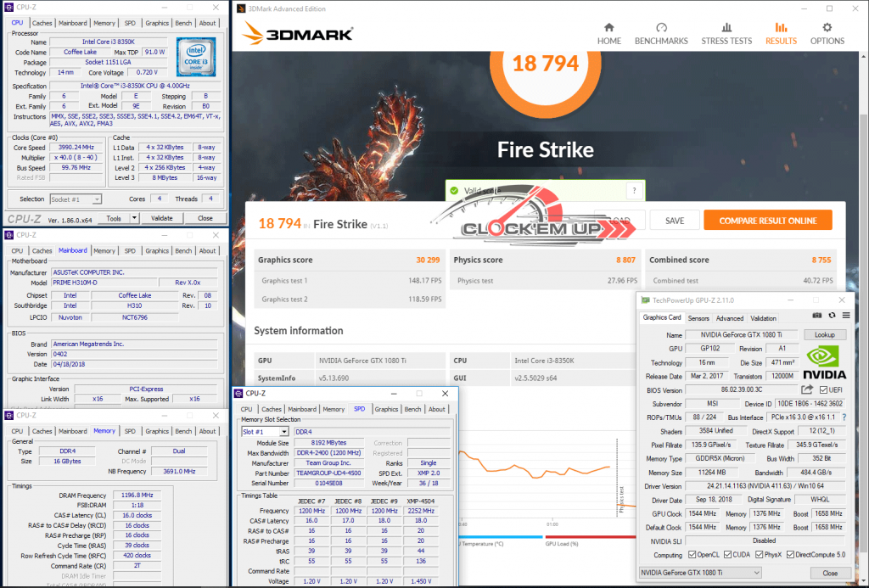This screenshot has width=869, height=588.
Task: Click the GPU-Z refresh icon
Action: tap(829, 316)
